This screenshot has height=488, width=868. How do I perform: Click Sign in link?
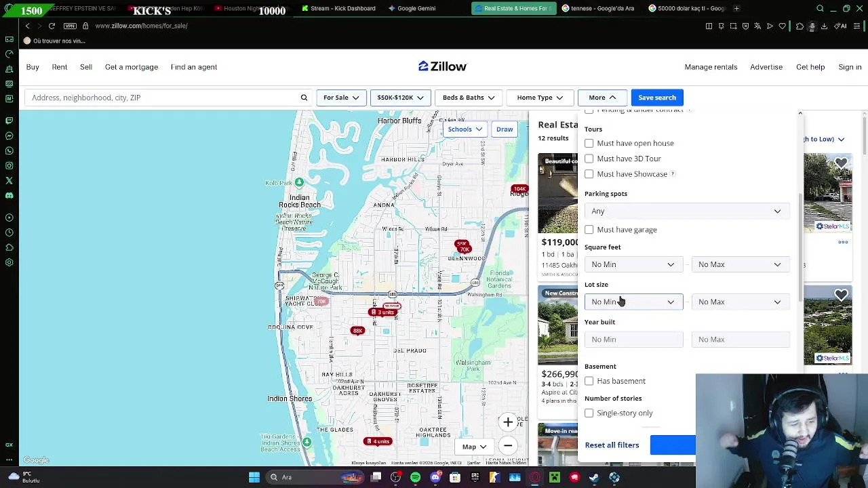(850, 67)
